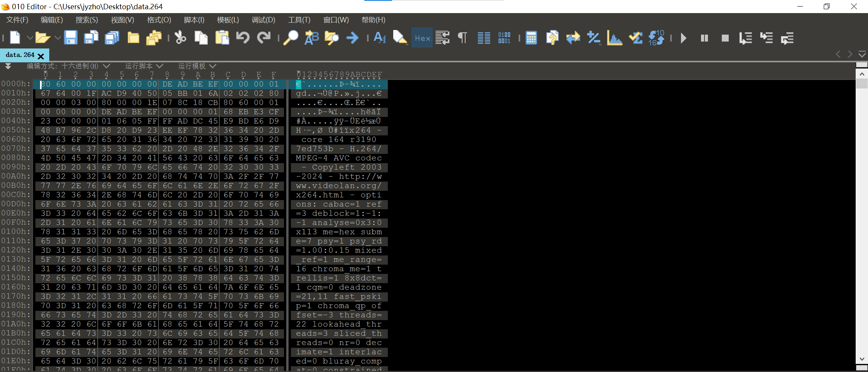Open the convert tool with swap arrows
This screenshot has width=868, height=372.
pos(573,38)
